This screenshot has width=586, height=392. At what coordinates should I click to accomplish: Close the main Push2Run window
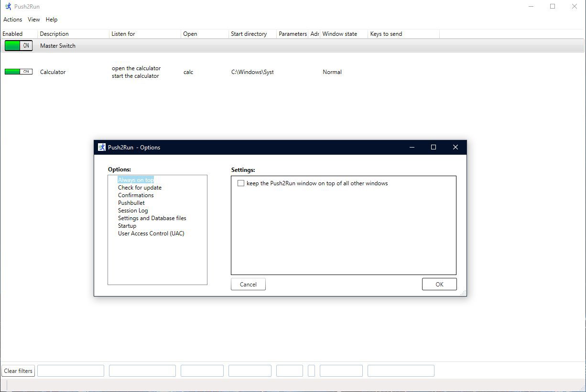[x=575, y=7]
